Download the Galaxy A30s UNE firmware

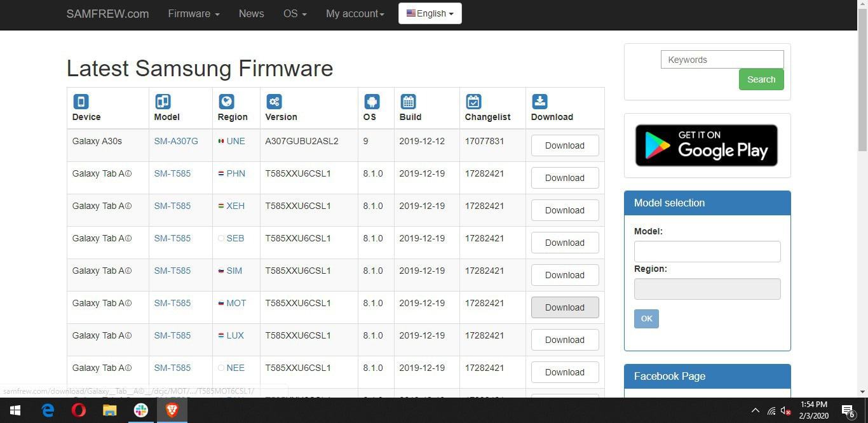pyautogui.click(x=565, y=145)
